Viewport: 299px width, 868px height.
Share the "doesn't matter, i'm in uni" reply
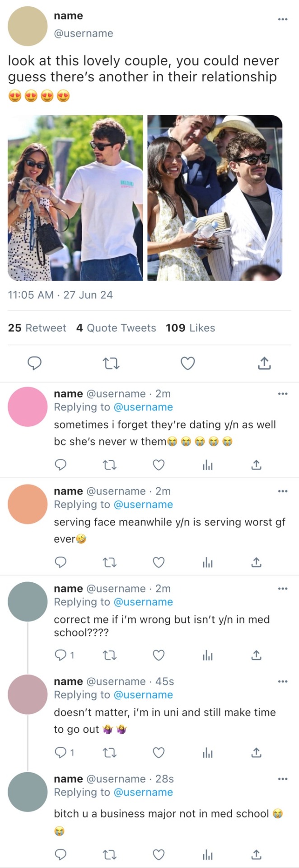click(256, 753)
